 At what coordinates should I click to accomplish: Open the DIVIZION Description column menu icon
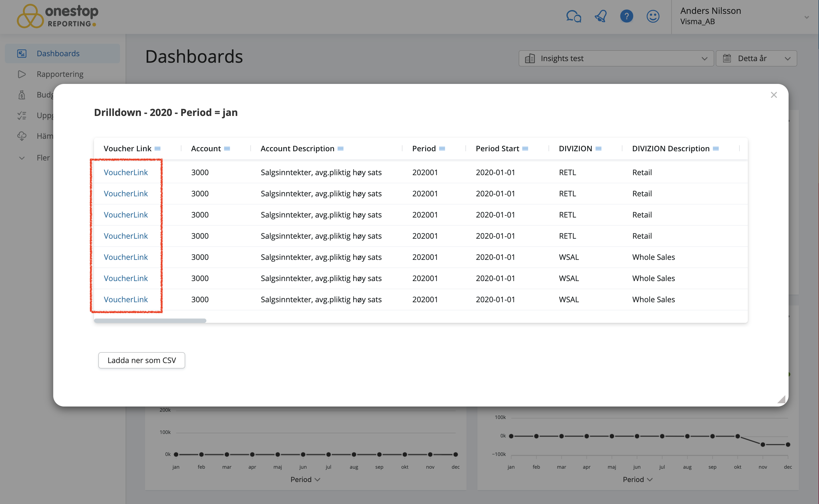(716, 149)
